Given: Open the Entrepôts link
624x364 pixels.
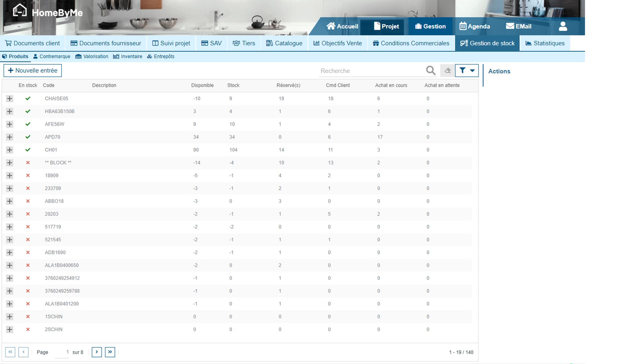Looking at the screenshot, I should (161, 56).
